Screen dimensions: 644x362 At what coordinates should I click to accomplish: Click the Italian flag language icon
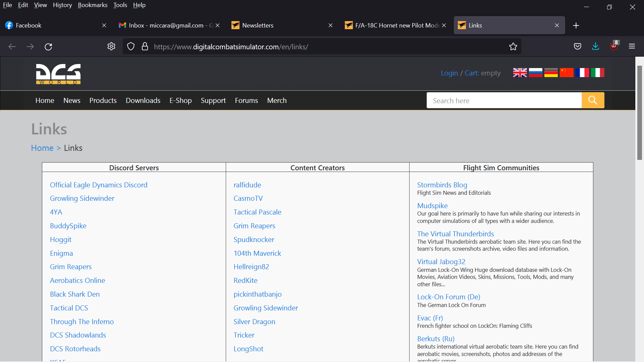[597, 72]
